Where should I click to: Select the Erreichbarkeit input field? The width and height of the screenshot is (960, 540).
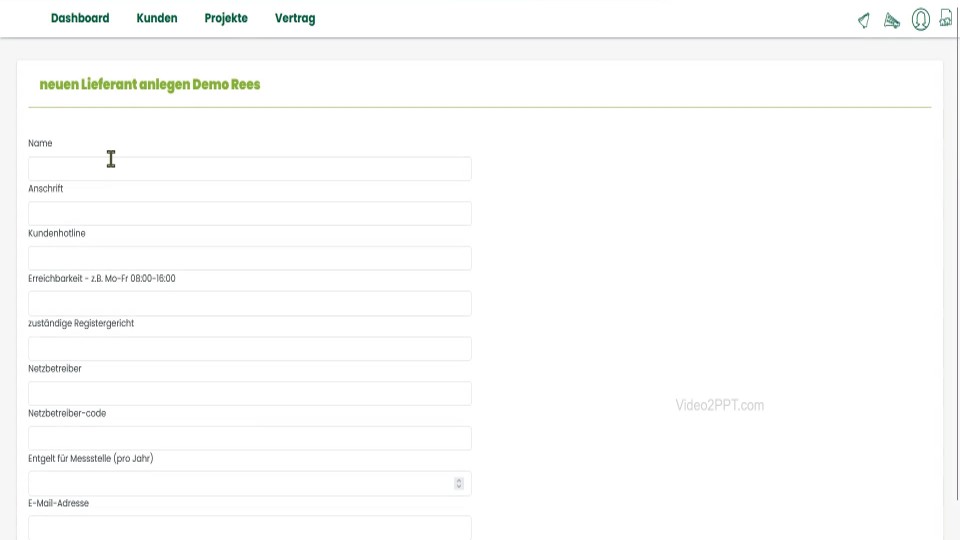249,304
